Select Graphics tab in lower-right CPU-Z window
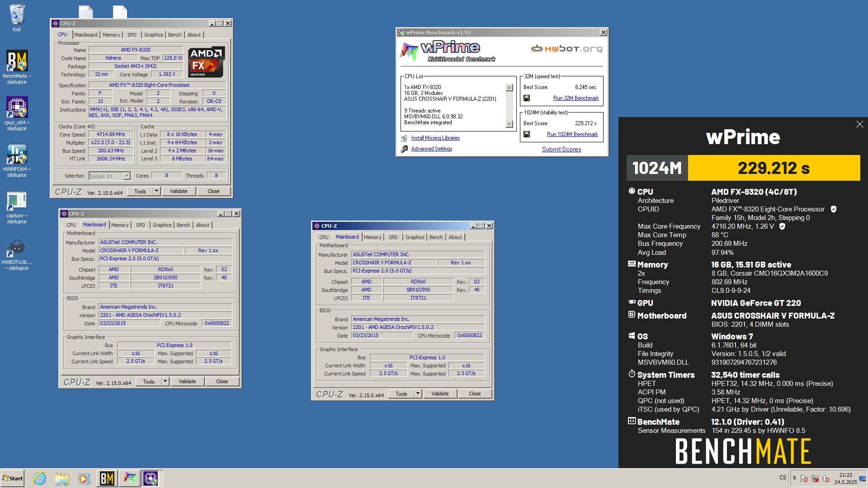The image size is (868, 488). tap(415, 237)
